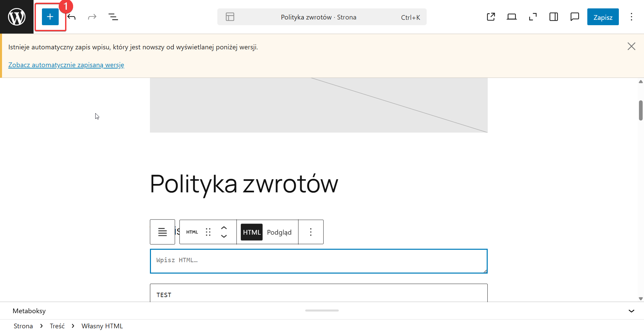Select Strona in the breadcrumb
This screenshot has height=332, width=644.
pos(23,326)
